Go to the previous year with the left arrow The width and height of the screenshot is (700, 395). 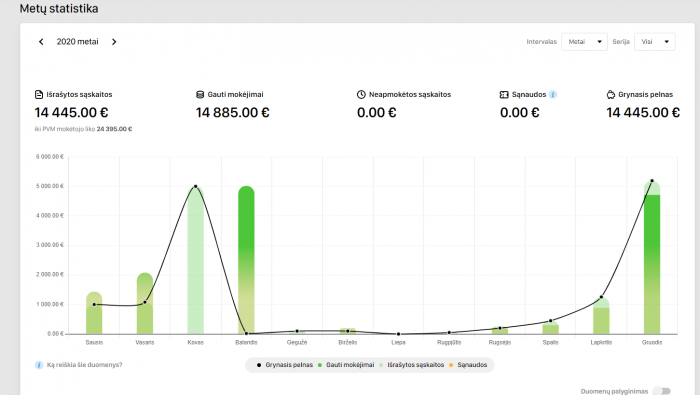pyautogui.click(x=41, y=42)
